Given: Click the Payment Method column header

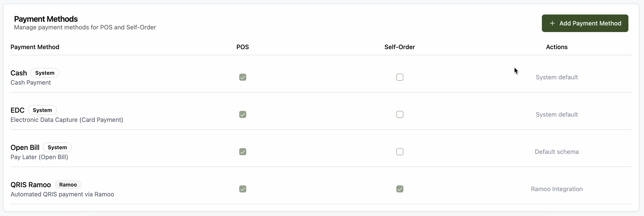Looking at the screenshot, I should point(35,47).
